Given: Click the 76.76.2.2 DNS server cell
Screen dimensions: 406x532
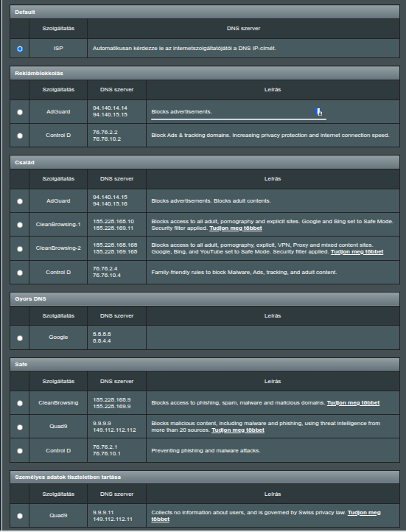Looking at the screenshot, I should tap(116, 136).
